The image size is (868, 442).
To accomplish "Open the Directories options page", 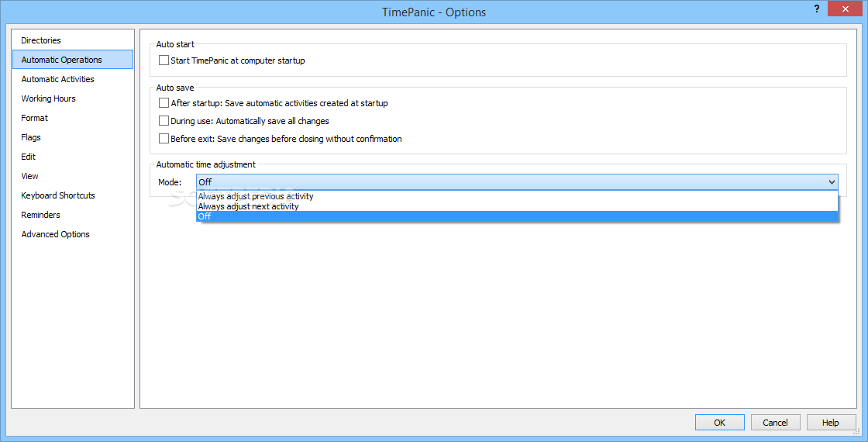I will point(73,40).
